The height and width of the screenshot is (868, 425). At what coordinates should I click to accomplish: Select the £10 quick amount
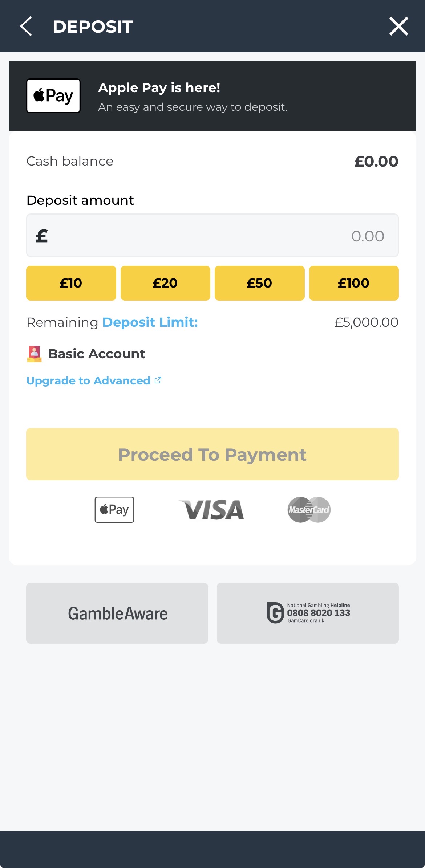(71, 283)
